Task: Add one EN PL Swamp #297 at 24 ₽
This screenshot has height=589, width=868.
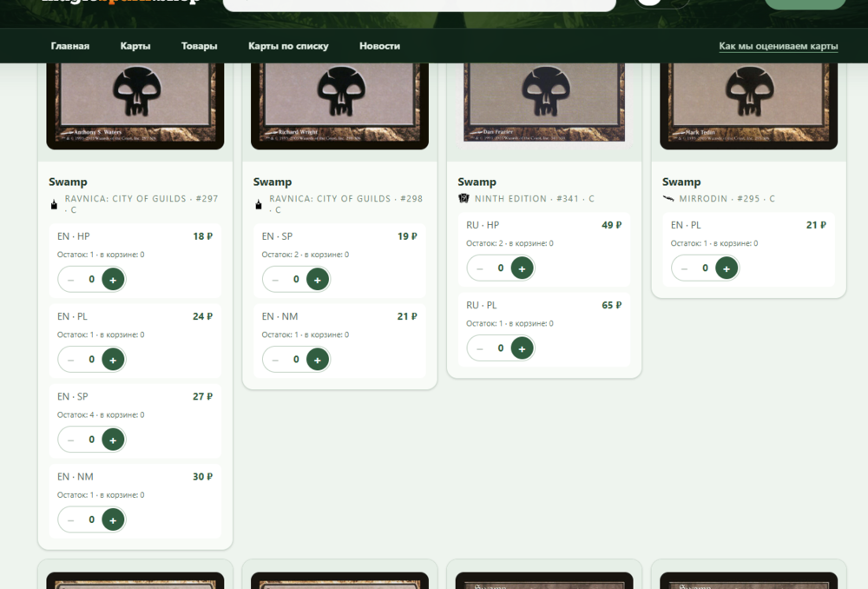Action: coord(113,360)
